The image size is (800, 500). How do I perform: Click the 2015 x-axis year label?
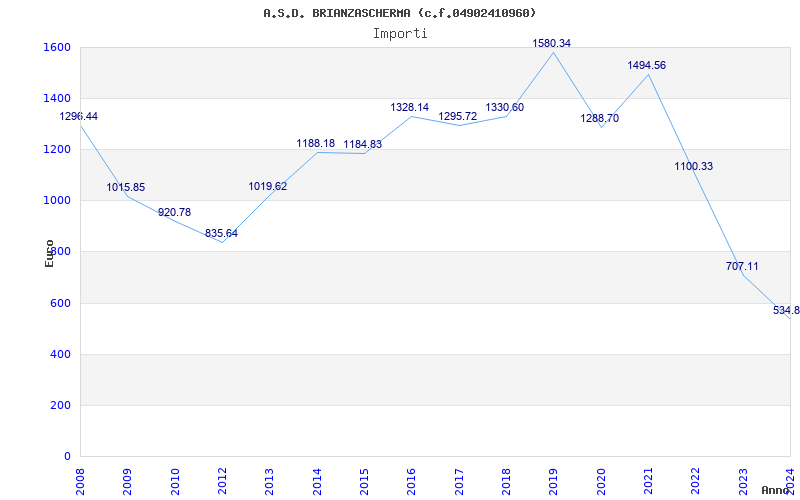point(364,481)
